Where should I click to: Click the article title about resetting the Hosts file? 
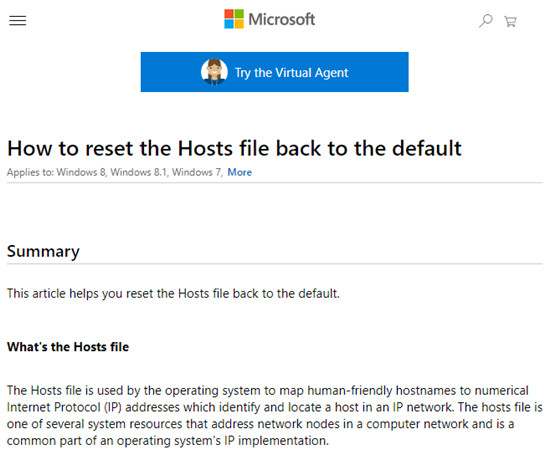pyautogui.click(x=234, y=148)
